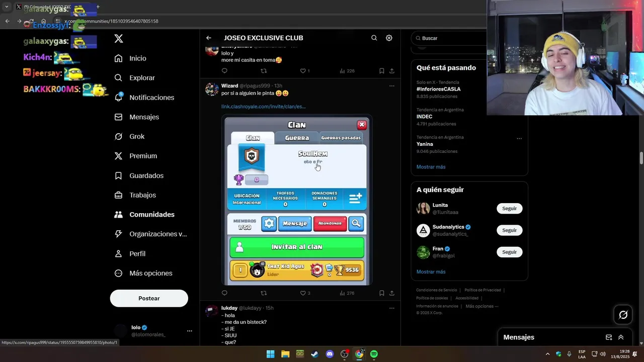Click the X logo icon

click(119, 38)
